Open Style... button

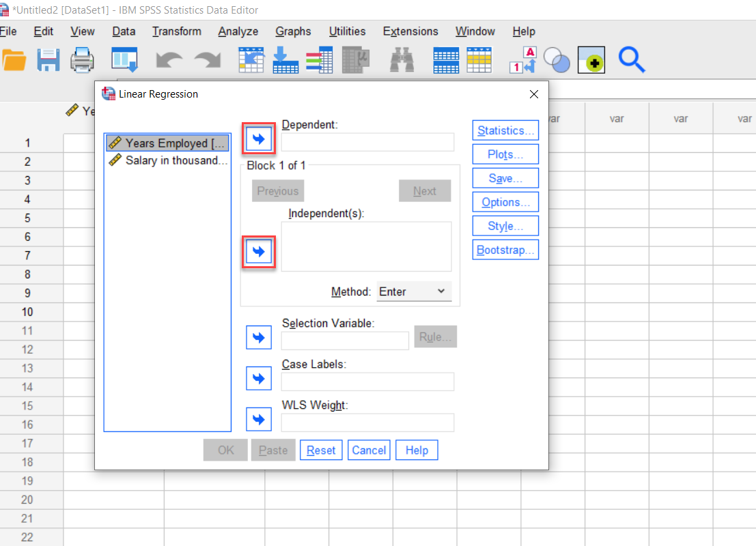click(x=505, y=226)
